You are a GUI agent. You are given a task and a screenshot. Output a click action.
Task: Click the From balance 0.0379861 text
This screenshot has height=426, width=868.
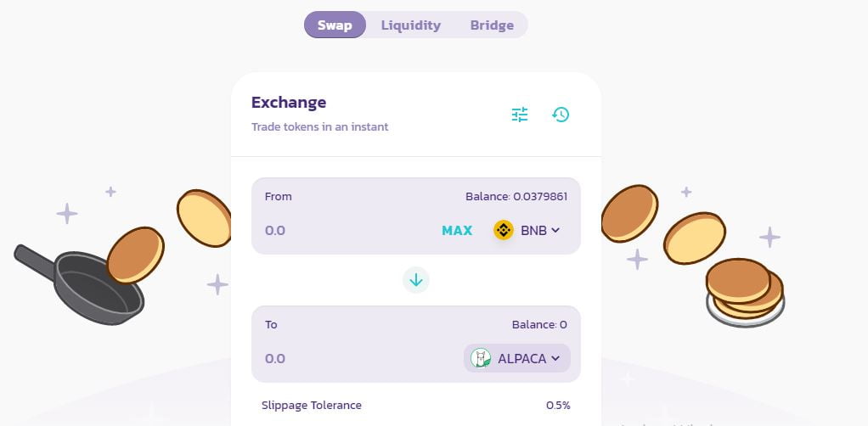point(516,197)
